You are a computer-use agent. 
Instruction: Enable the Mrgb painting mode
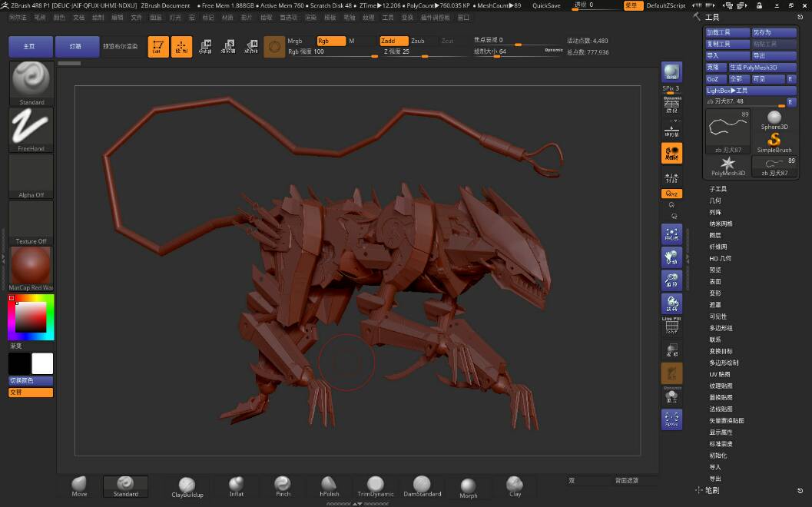point(296,41)
